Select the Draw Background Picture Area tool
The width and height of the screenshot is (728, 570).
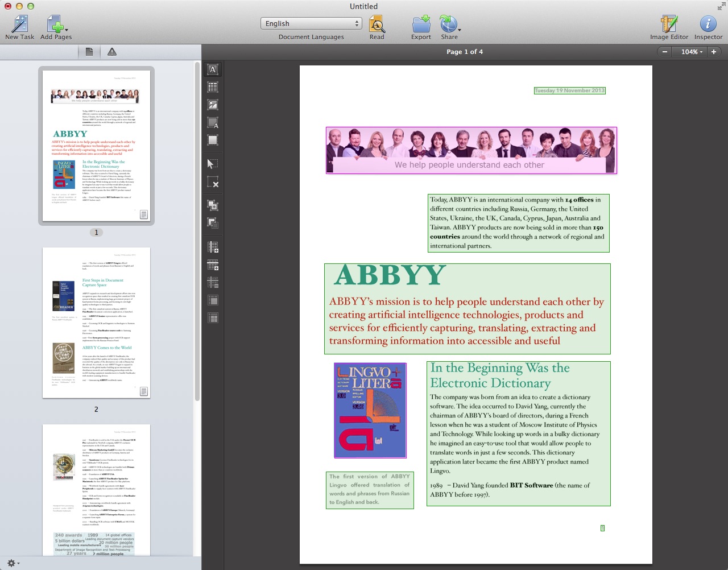click(x=213, y=122)
